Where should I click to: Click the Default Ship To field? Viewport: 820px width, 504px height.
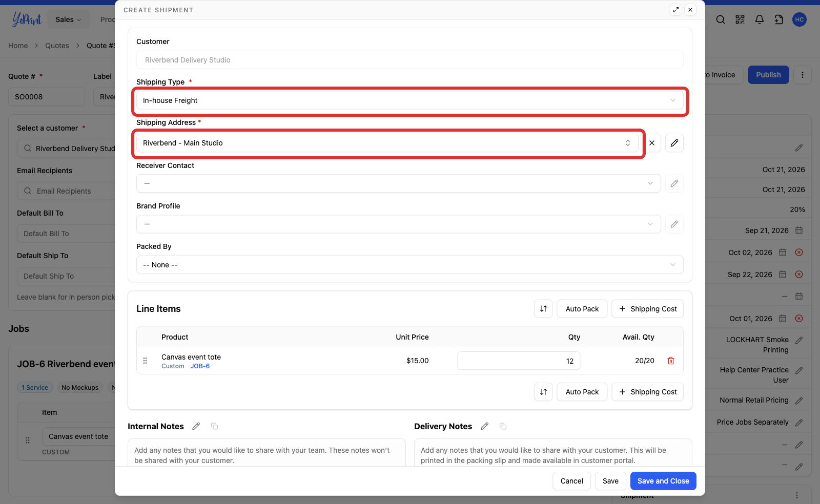click(67, 276)
